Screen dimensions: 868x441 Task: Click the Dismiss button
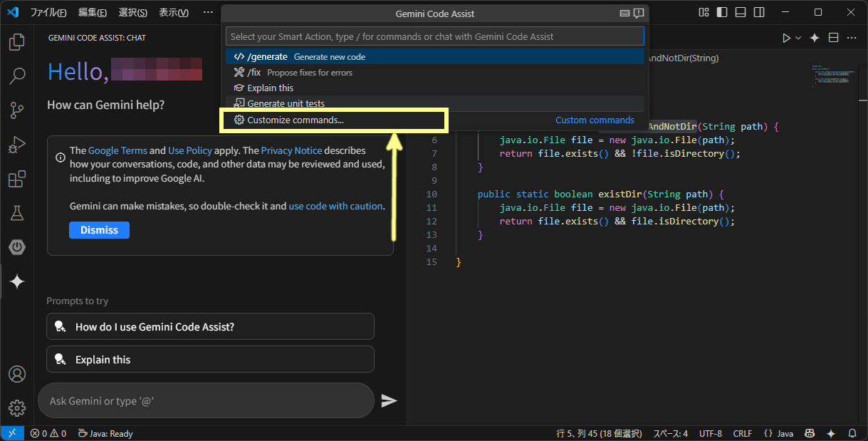(99, 229)
